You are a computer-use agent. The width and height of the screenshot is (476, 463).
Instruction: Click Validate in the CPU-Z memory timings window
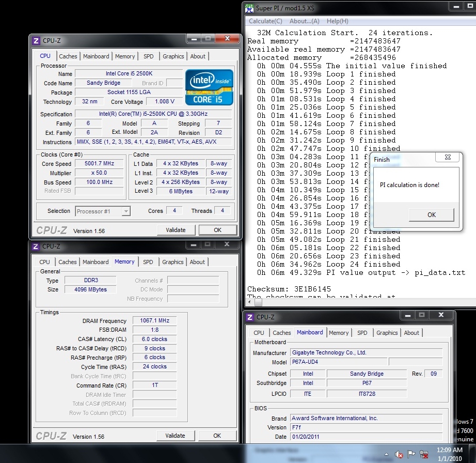[x=175, y=436]
